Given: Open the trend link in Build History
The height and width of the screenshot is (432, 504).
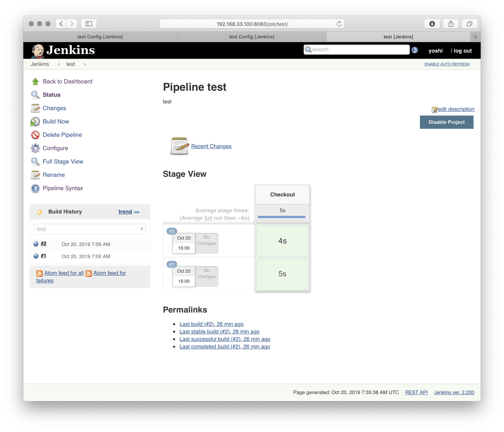Looking at the screenshot, I should [x=125, y=212].
